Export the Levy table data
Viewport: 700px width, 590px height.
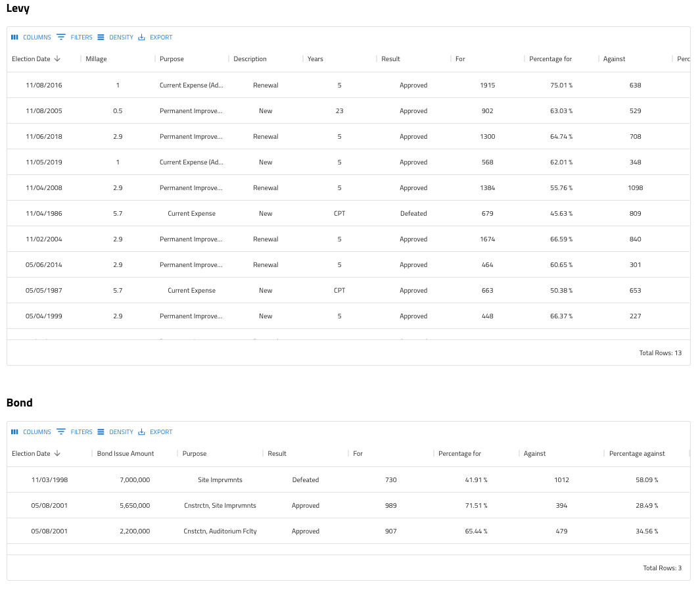coord(155,37)
